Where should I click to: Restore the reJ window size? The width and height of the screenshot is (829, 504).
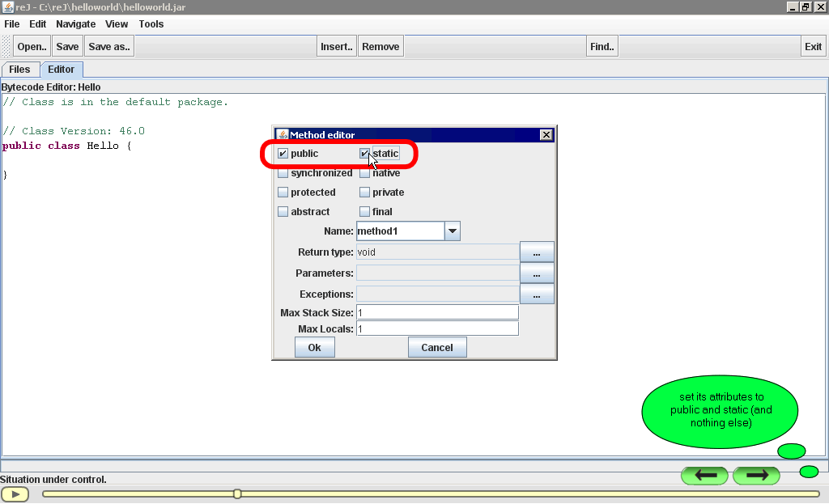coord(806,6)
